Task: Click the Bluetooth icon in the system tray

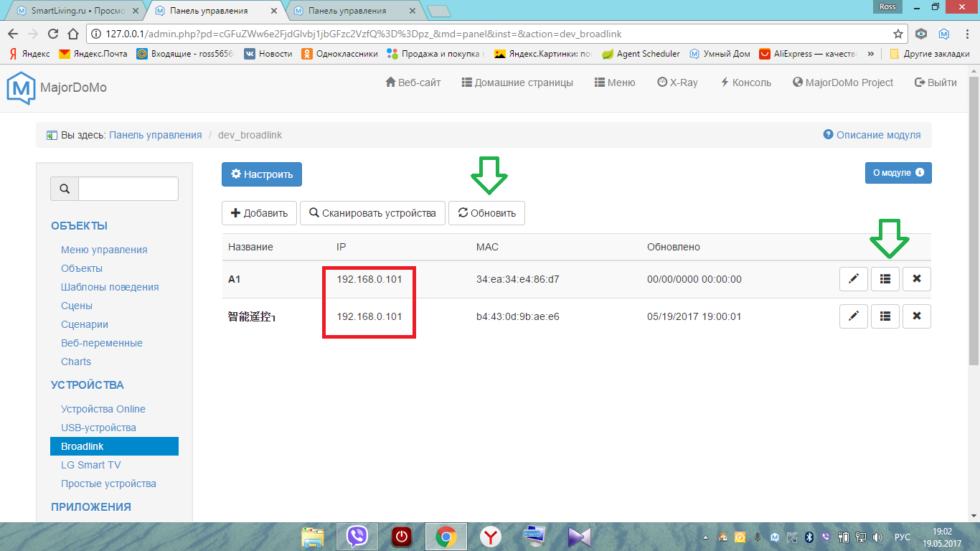Action: click(809, 537)
